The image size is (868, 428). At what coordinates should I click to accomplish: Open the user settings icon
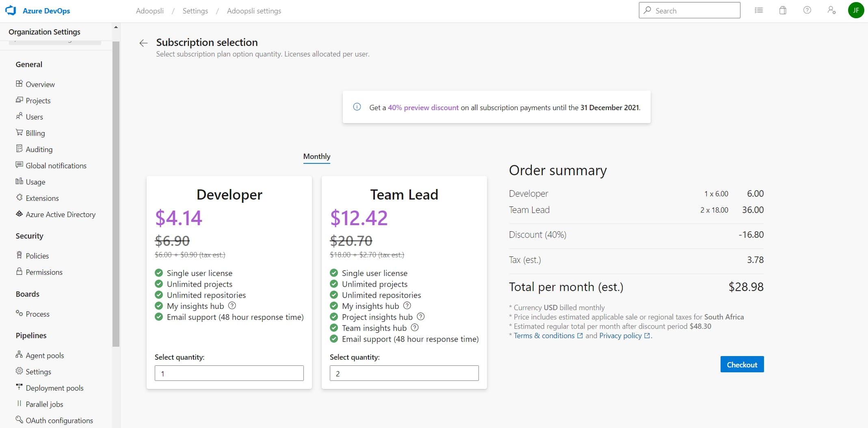click(831, 10)
